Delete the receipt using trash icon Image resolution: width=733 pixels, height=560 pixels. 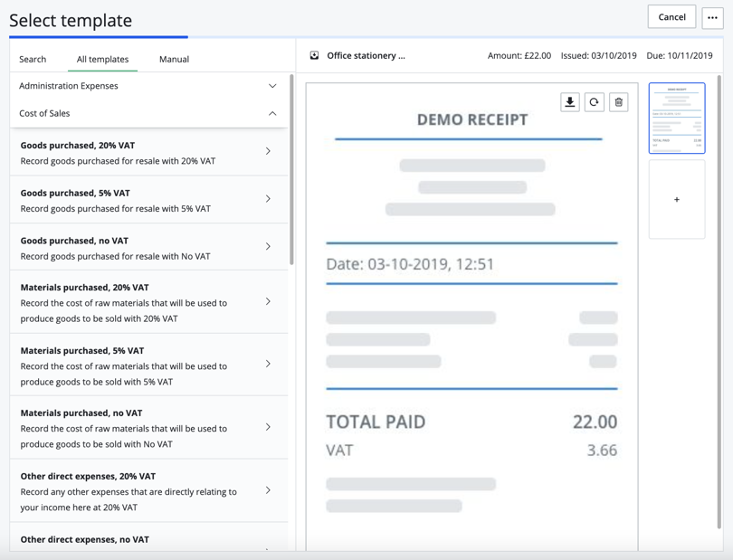point(619,102)
